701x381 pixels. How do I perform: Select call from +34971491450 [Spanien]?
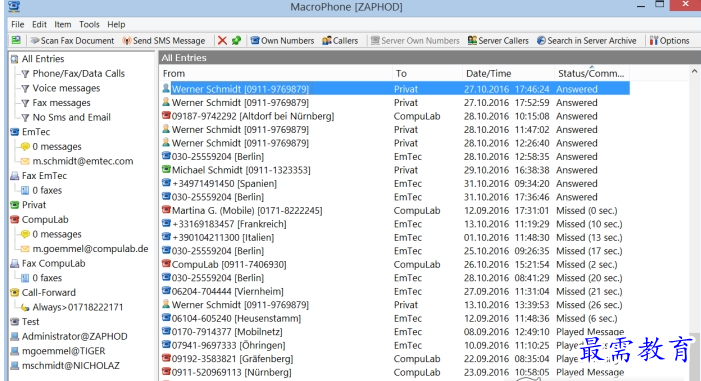pos(395,183)
